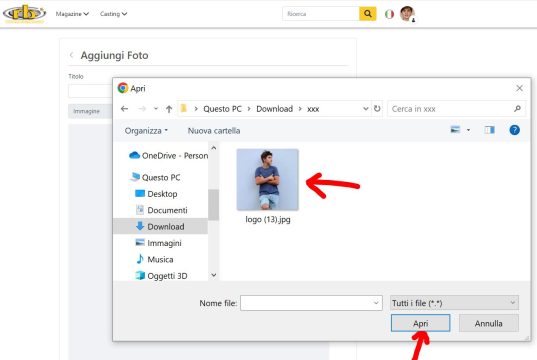Open Musica in sidebar
537x360 pixels.
click(x=154, y=259)
